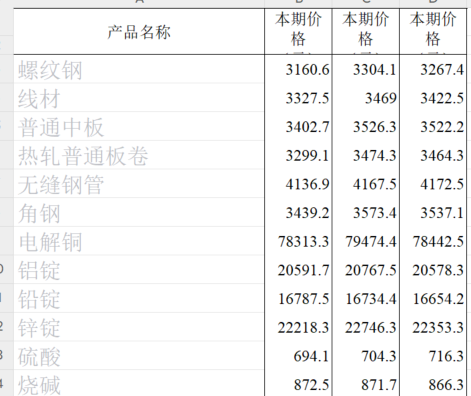Activate the 铅锭 cell showing 16654.2
The image size is (471, 396).
click(433, 299)
